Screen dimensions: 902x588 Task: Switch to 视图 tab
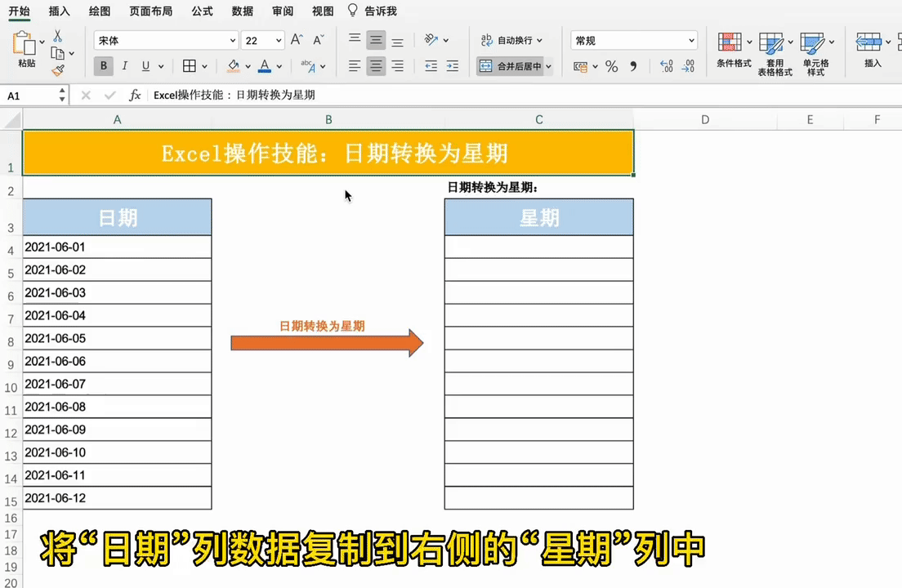coord(323,11)
